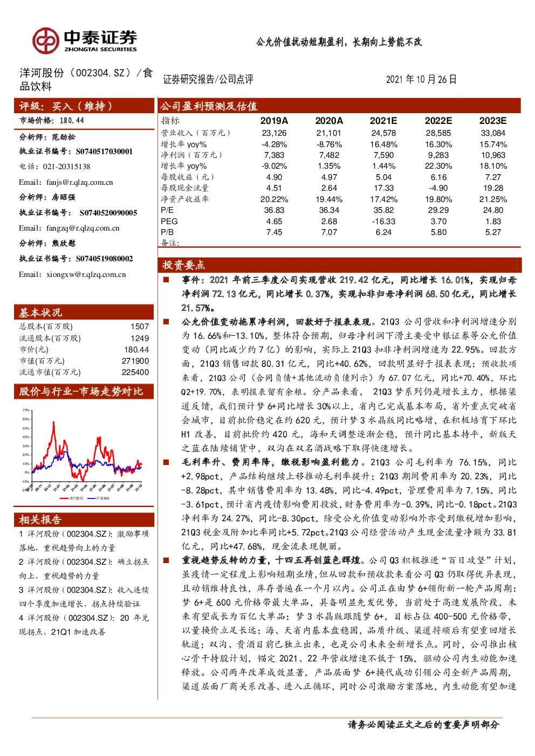Click the Zhongtai Securities logo
535x756 pixels.
(x=85, y=41)
